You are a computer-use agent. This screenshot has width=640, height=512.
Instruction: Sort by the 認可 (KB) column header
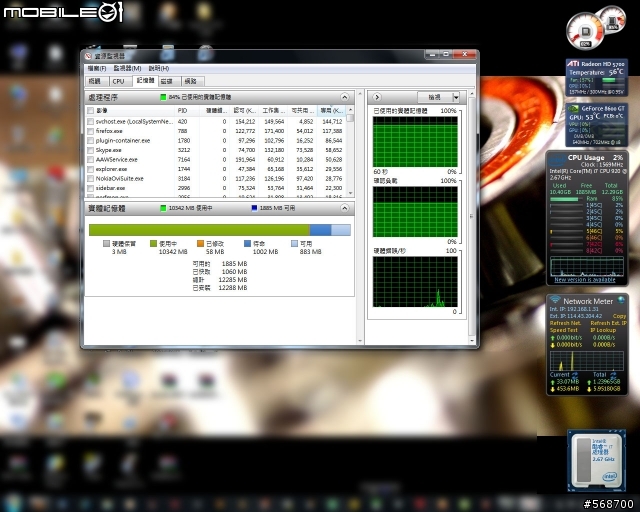click(x=244, y=111)
